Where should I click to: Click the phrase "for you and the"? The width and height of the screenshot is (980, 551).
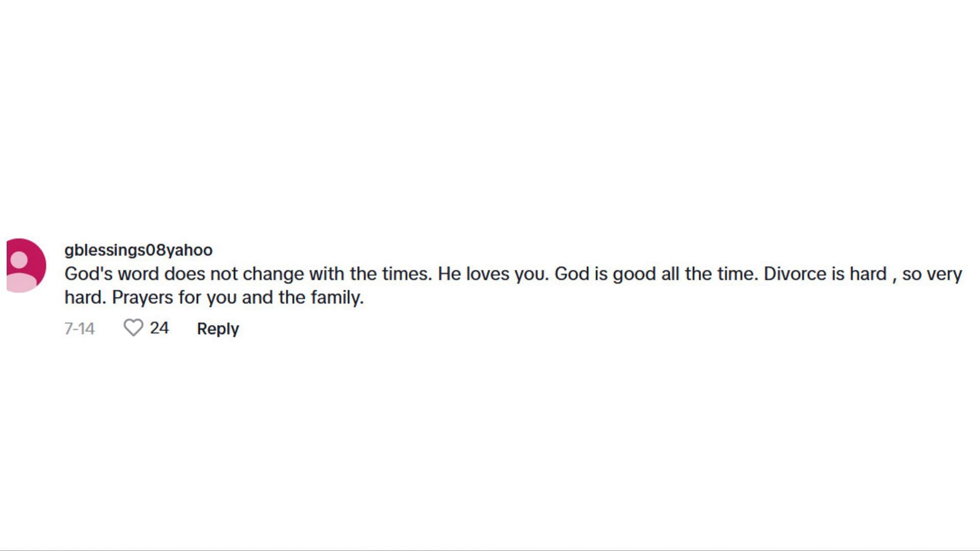(x=242, y=297)
